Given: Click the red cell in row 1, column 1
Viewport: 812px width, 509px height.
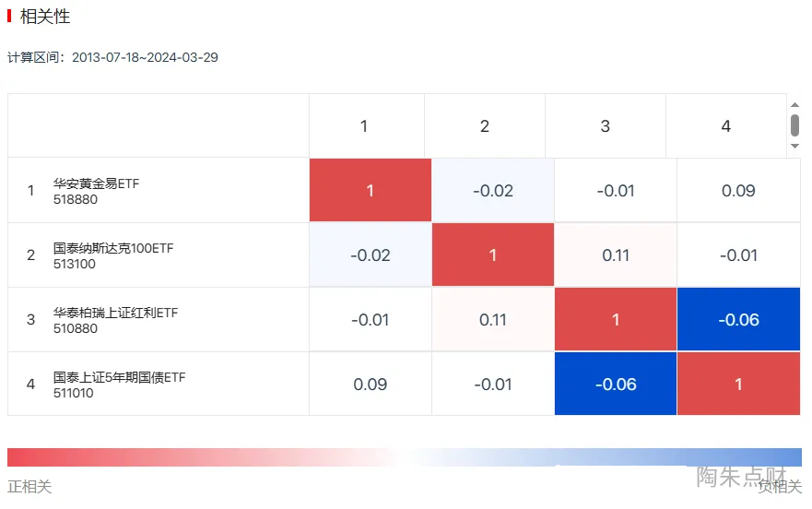Looking at the screenshot, I should click(x=371, y=191).
